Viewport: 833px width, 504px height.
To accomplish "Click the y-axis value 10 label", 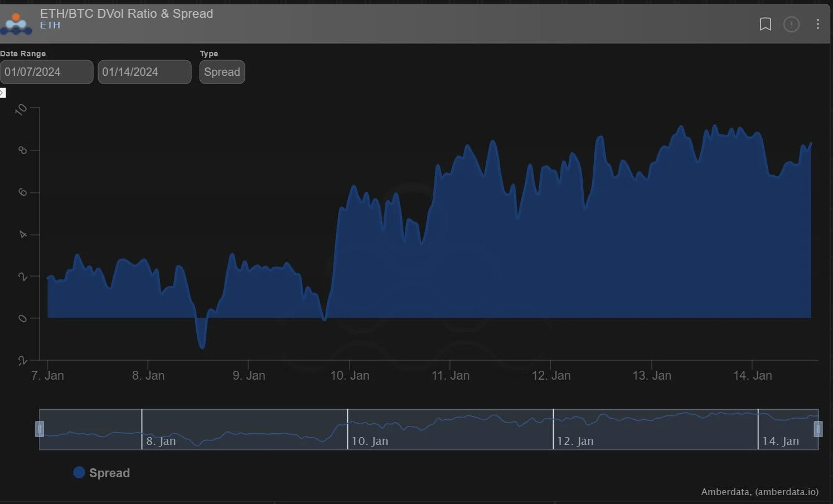I will (x=21, y=110).
